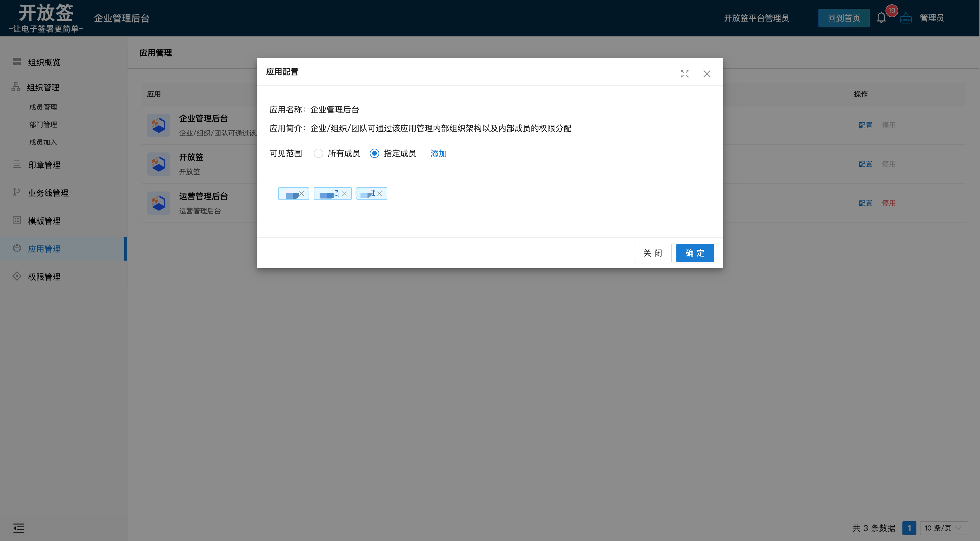The height and width of the screenshot is (541, 980).
Task: Go to 印章管理 in sidebar
Action: tap(44, 165)
